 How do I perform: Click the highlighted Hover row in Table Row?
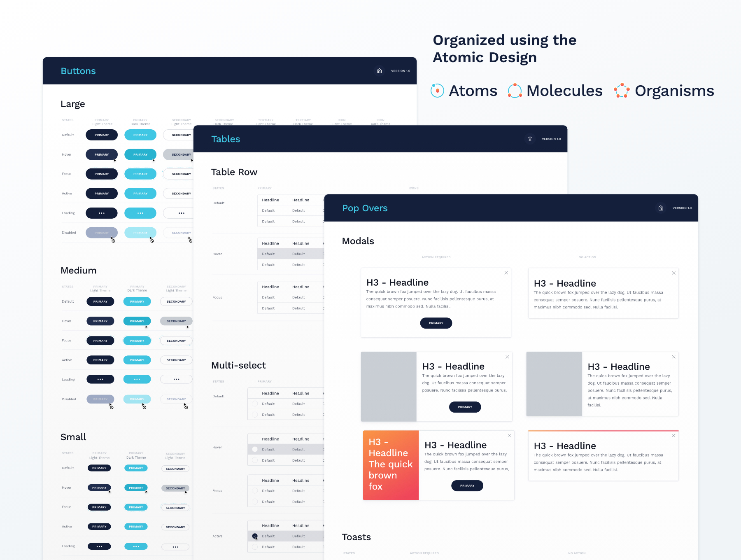[291, 254]
